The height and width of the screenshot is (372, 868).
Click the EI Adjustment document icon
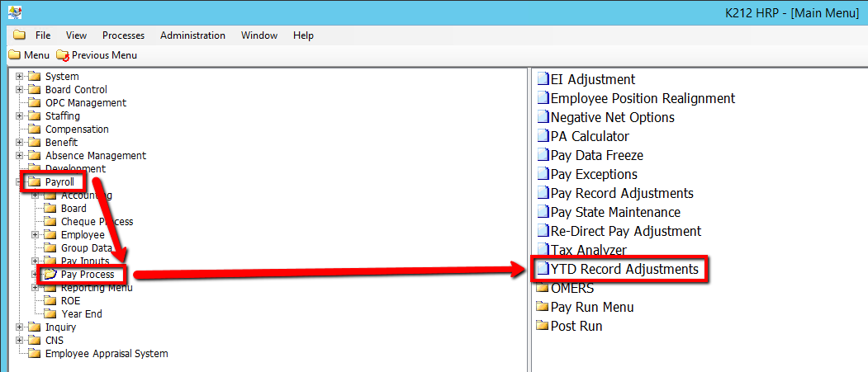(x=543, y=79)
